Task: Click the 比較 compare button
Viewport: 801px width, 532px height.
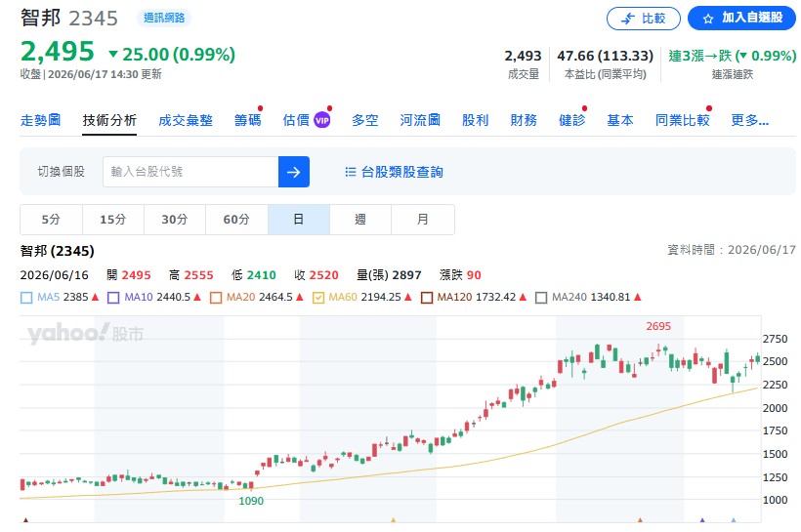Action: [x=643, y=19]
